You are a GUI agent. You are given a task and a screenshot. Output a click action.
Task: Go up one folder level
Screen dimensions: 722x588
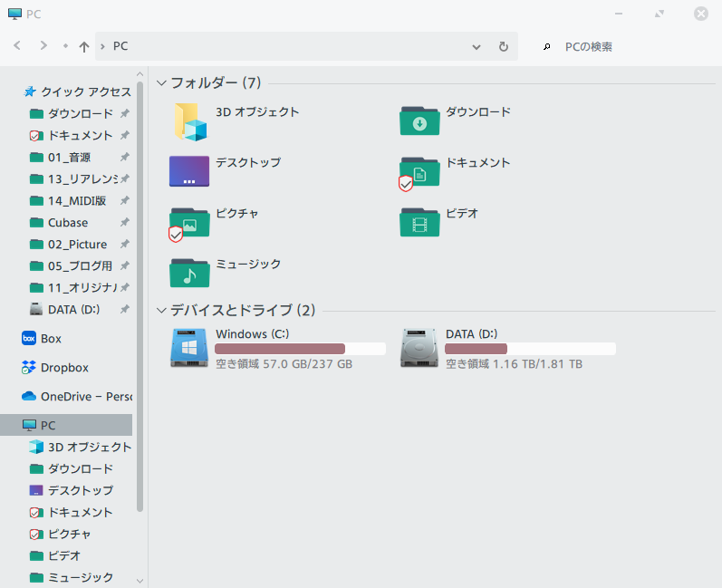84,46
